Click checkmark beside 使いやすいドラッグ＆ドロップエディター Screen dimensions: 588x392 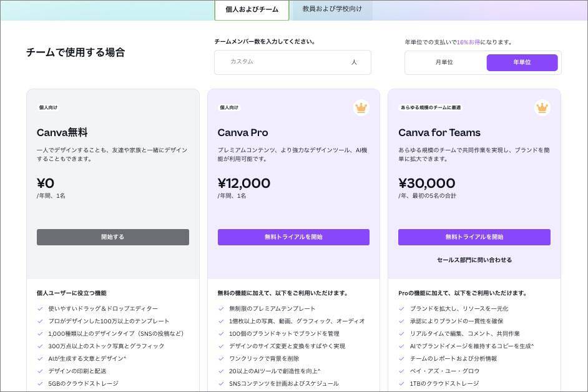tap(41, 308)
